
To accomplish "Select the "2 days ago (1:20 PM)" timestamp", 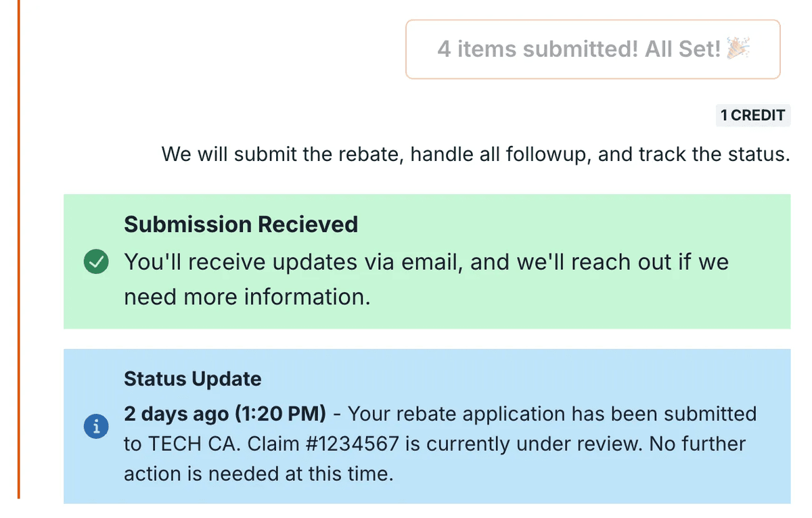I will [x=225, y=413].
